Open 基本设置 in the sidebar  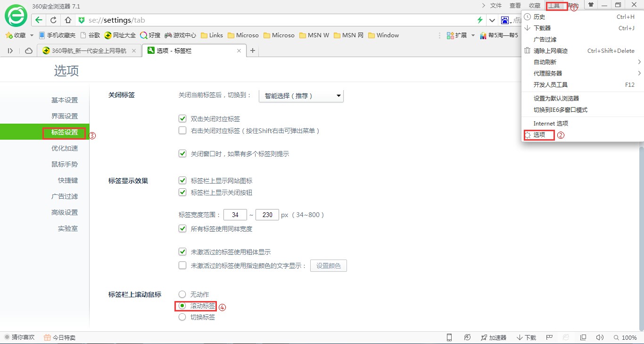point(65,100)
